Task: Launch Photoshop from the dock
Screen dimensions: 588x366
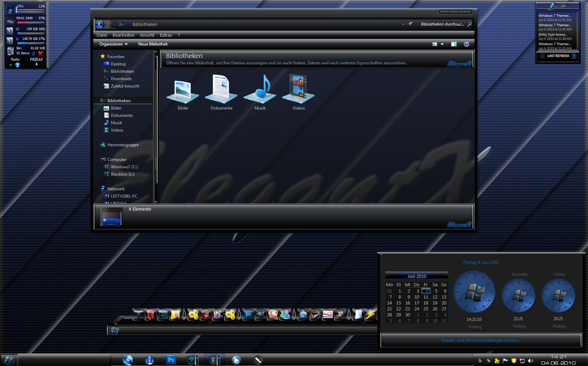Action: [248, 314]
